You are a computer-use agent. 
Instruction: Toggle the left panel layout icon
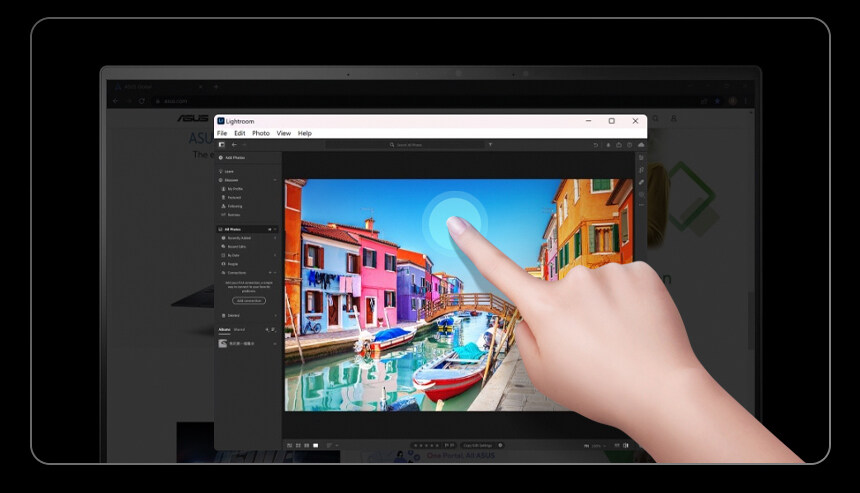[222, 145]
